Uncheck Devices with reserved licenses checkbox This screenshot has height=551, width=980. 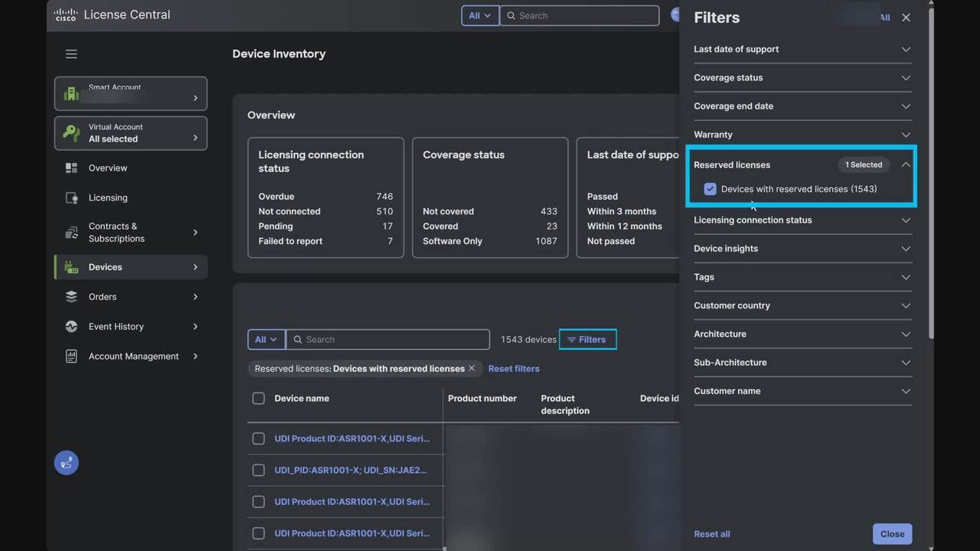[x=710, y=189]
